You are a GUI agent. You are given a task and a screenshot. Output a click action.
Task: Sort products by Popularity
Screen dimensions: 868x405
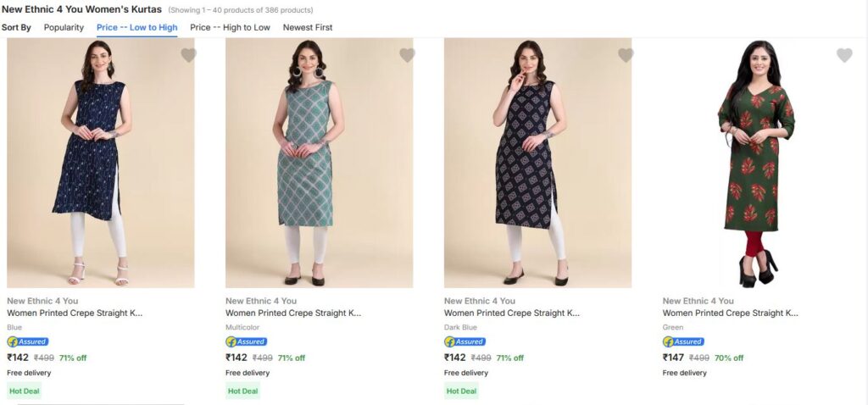tap(64, 27)
